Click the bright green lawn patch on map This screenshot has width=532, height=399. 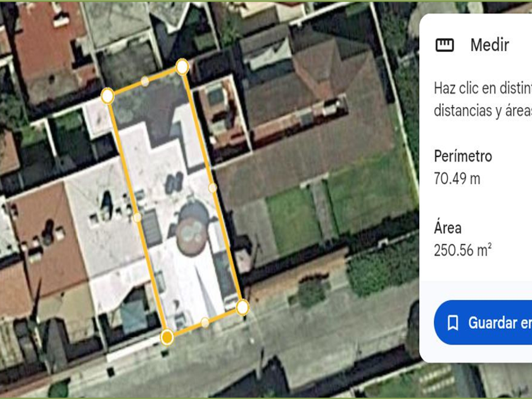point(293,220)
